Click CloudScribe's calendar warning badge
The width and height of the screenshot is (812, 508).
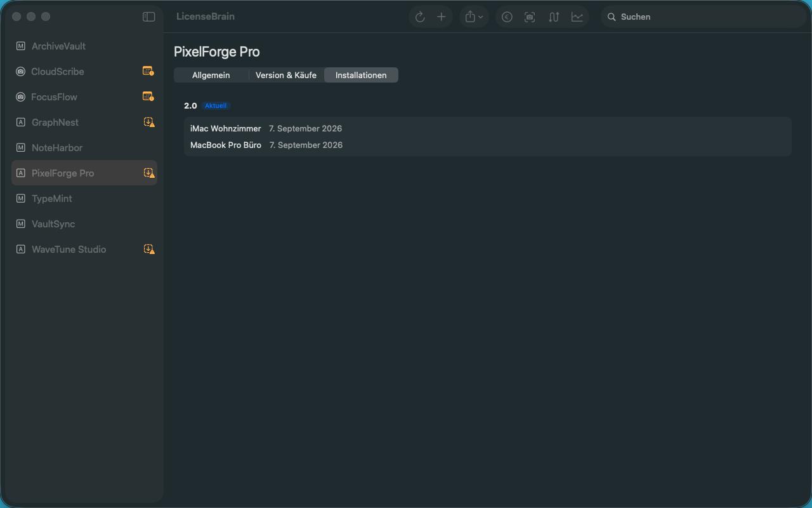tap(148, 71)
